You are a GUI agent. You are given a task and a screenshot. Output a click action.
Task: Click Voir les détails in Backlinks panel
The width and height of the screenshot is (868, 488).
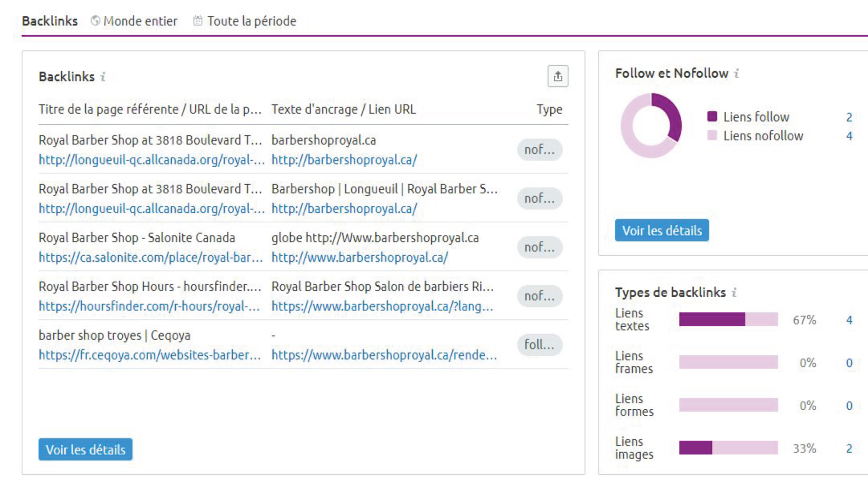coord(85,449)
